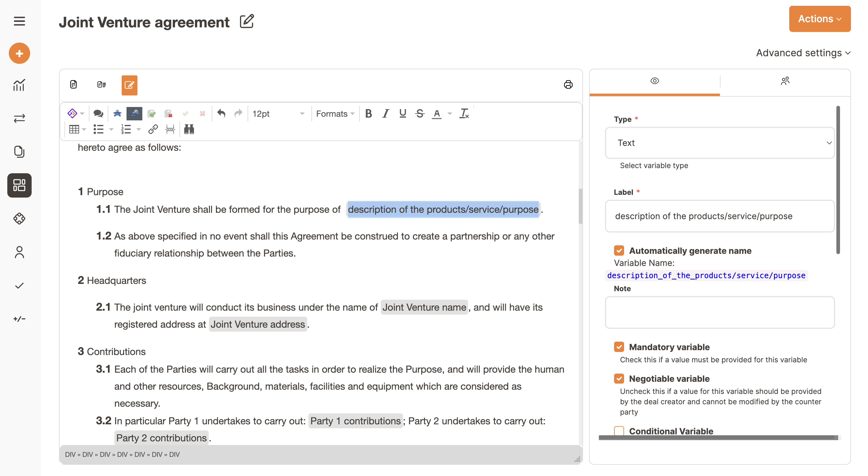Uncheck Negotiable variable
Viewport: 868px width, 476px height.
(x=619, y=378)
